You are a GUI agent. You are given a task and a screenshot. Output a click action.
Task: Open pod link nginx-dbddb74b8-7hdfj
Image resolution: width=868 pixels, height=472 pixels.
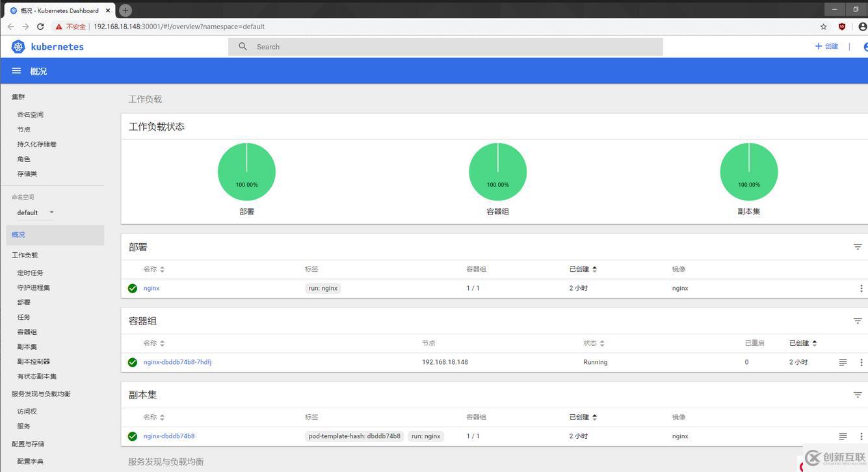178,362
